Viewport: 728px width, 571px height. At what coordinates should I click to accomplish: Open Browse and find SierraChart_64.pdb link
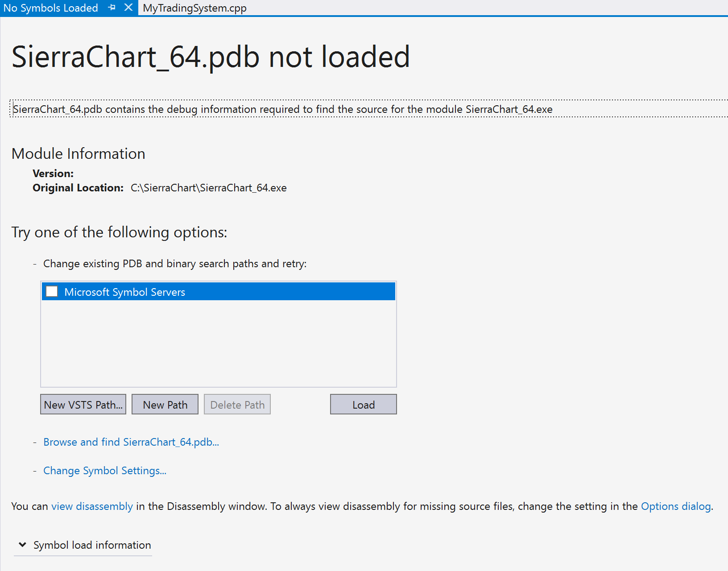[x=131, y=442]
